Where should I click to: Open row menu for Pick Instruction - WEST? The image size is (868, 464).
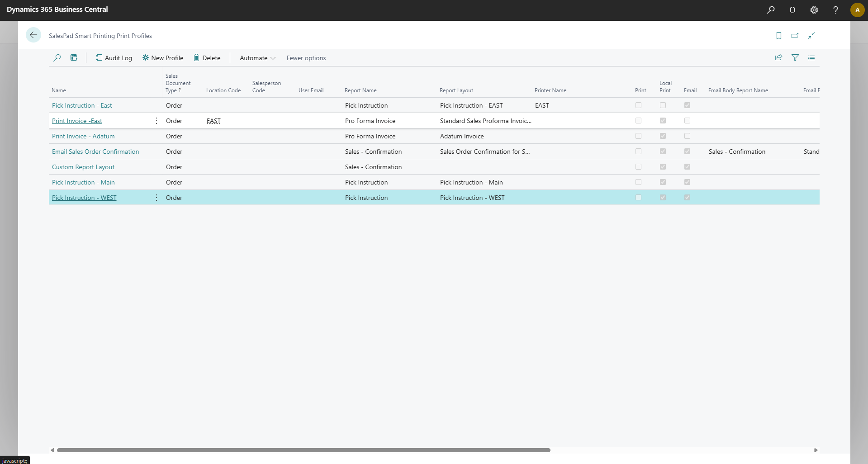click(157, 198)
